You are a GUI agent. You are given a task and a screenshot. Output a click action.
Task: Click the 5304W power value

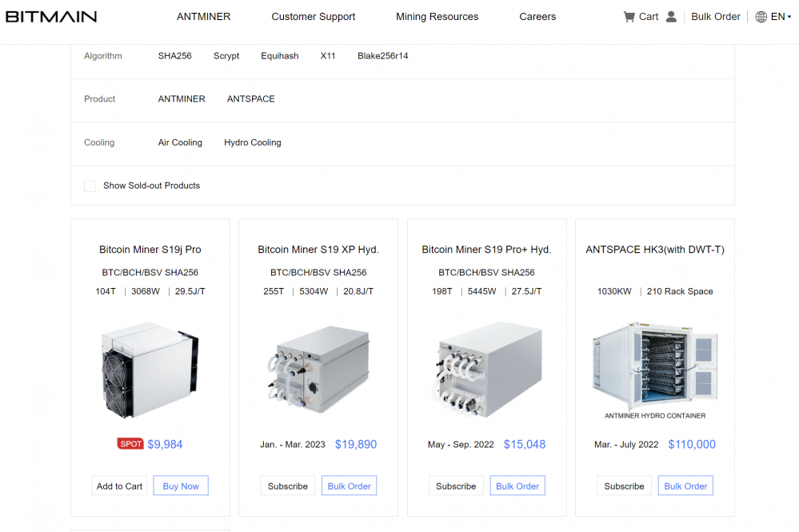(x=314, y=291)
